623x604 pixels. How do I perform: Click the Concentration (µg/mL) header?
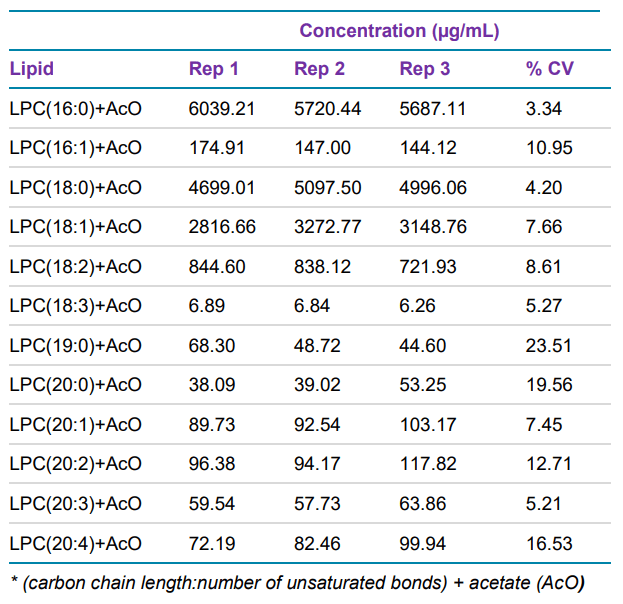coord(399,31)
